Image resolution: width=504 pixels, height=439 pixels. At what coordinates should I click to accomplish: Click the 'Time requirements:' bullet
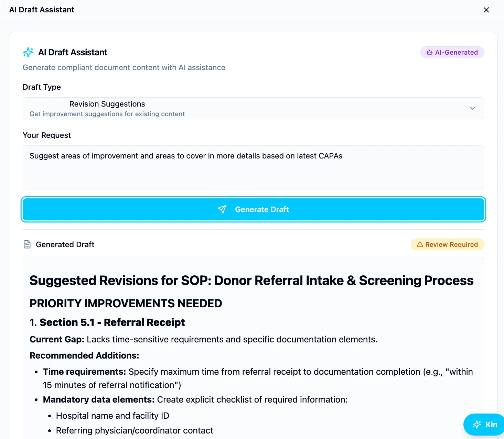258,378
